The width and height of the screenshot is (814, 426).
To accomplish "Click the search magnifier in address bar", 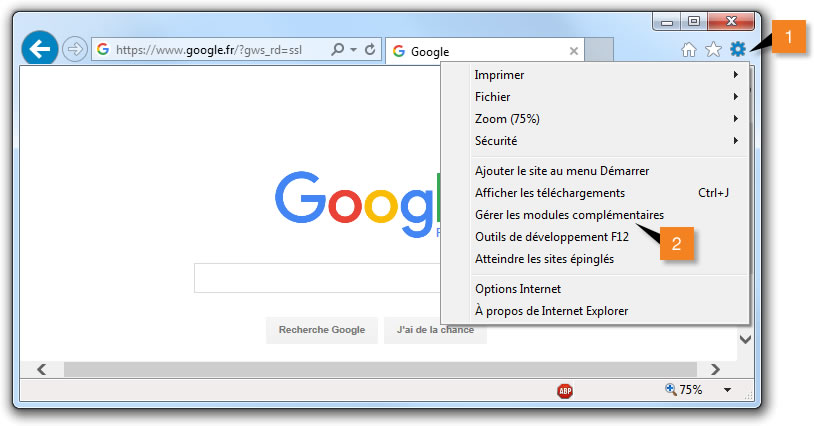I will 338,49.
